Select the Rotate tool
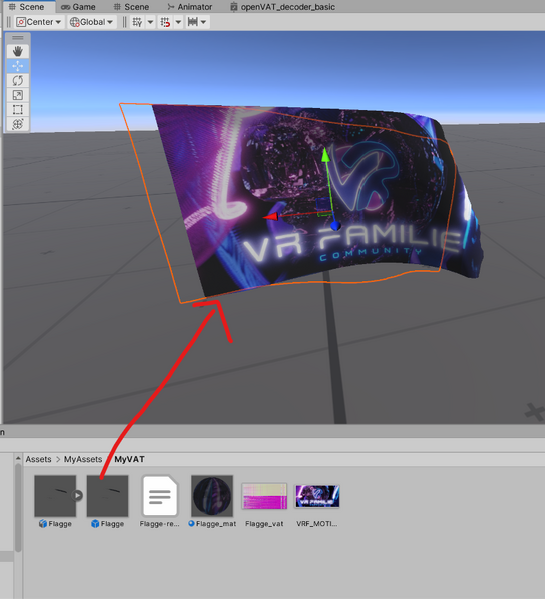 point(18,80)
